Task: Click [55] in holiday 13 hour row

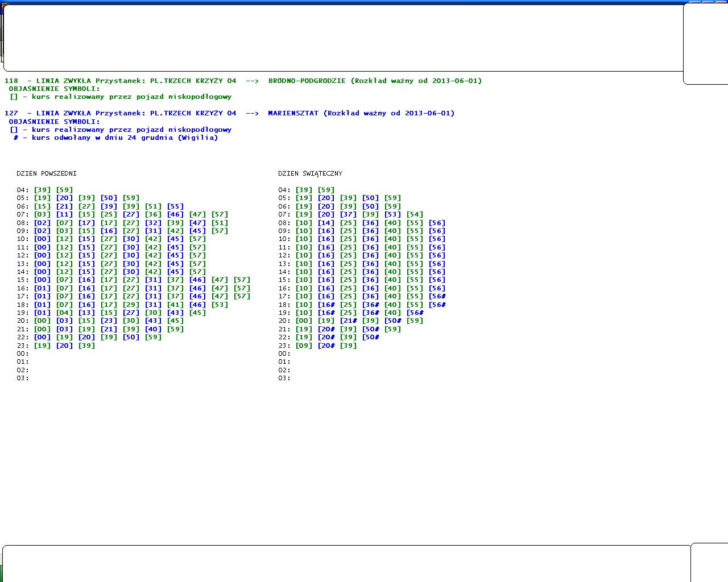Action: tap(415, 264)
